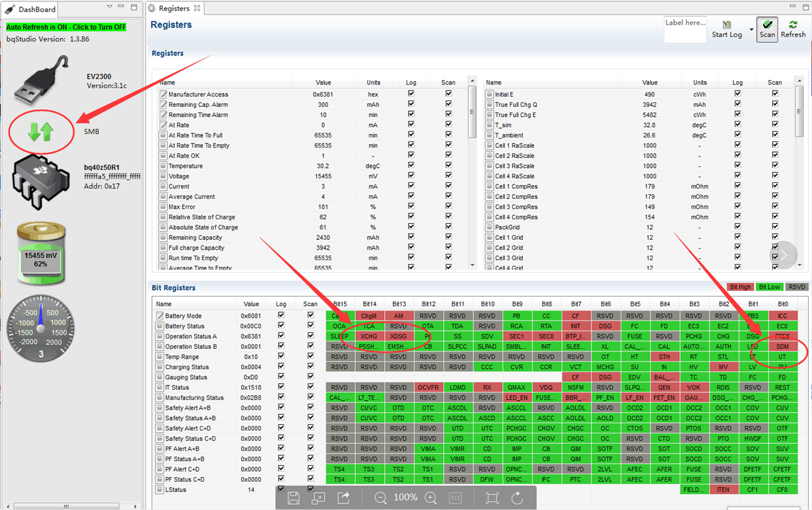Select the Remaining Capacity row name
Image resolution: width=812 pixels, height=510 pixels.
(x=195, y=237)
